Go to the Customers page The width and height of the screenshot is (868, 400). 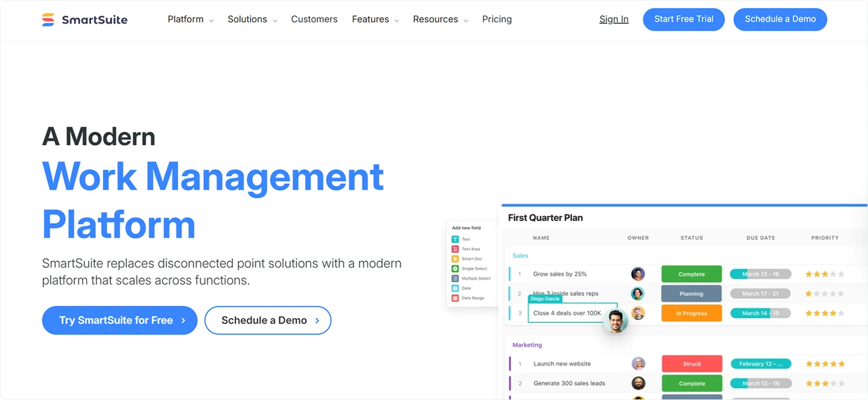[x=314, y=19]
